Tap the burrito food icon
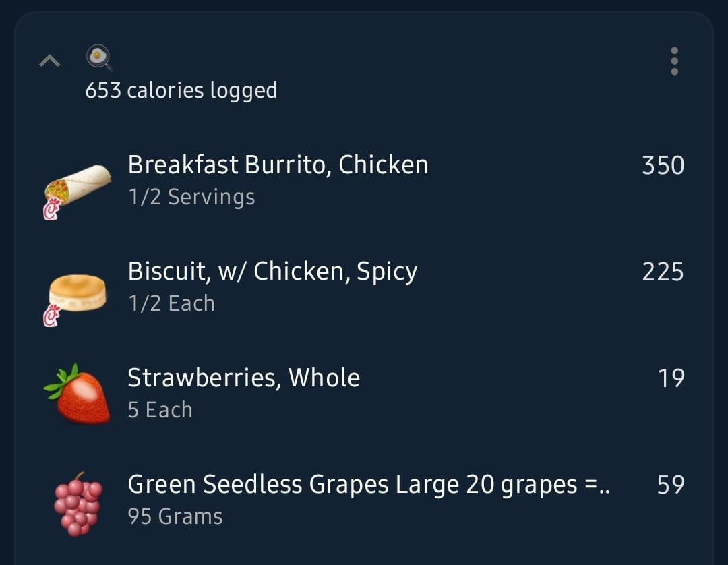728x565 pixels. (x=78, y=185)
